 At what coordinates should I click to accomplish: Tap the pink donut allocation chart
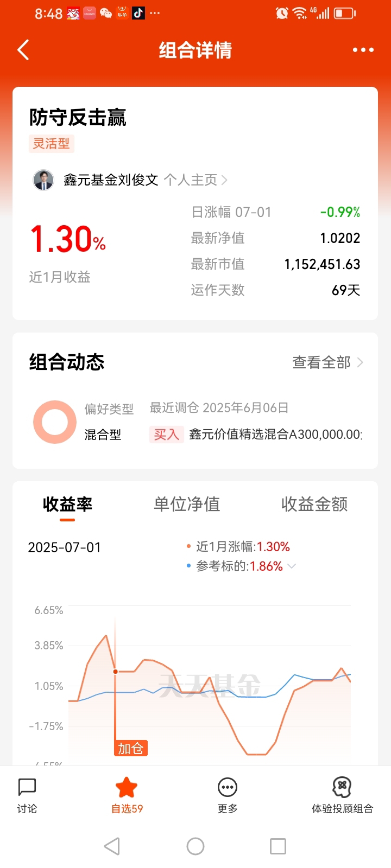tap(55, 422)
